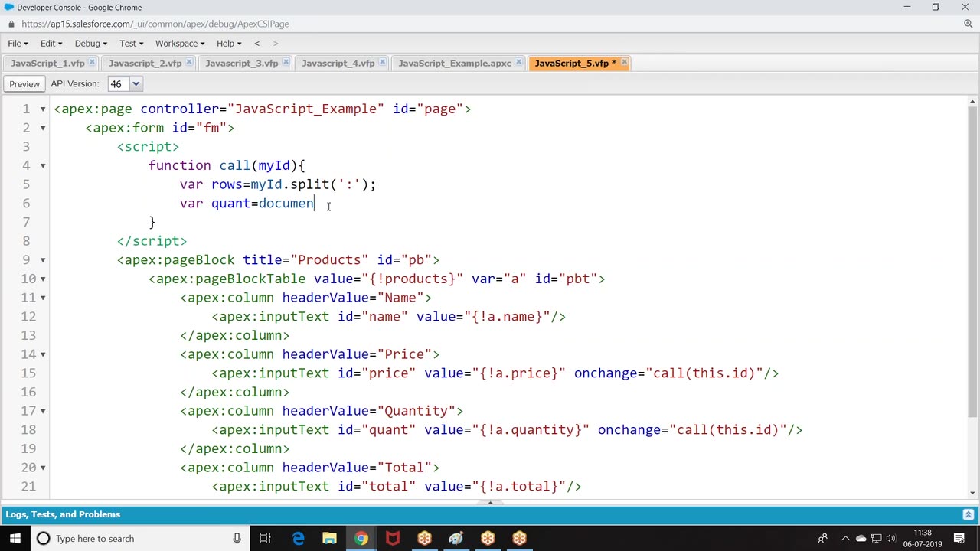Collapse the apex:page block on line 1
Image resolution: width=980 pixels, height=551 pixels.
pyautogui.click(x=43, y=109)
